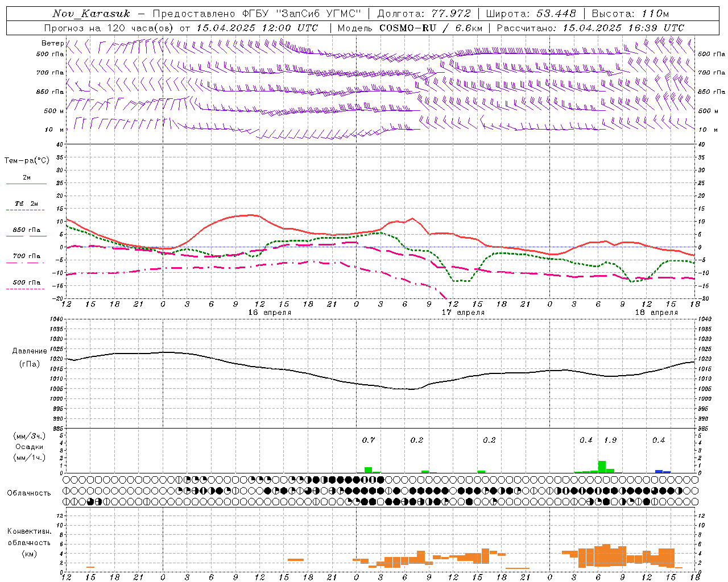728x582 pixels.
Task: Click the 'Конвективн.' convective cloud label
Action: point(29,531)
